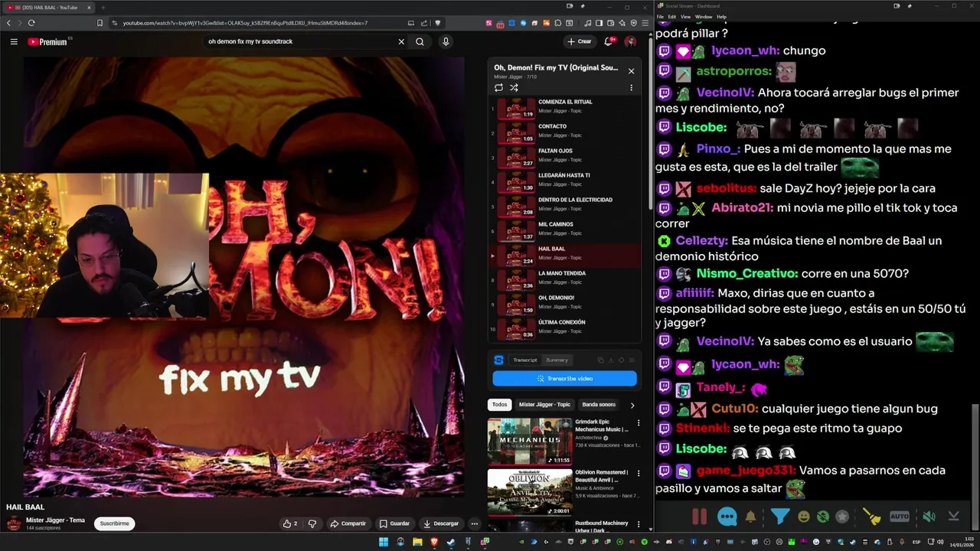This screenshot has width=980, height=551.
Task: Click the Transcribe video button
Action: point(564,379)
